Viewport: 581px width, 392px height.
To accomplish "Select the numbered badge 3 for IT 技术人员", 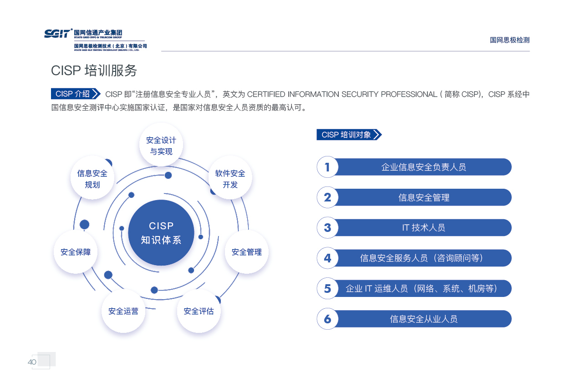I will tap(327, 227).
